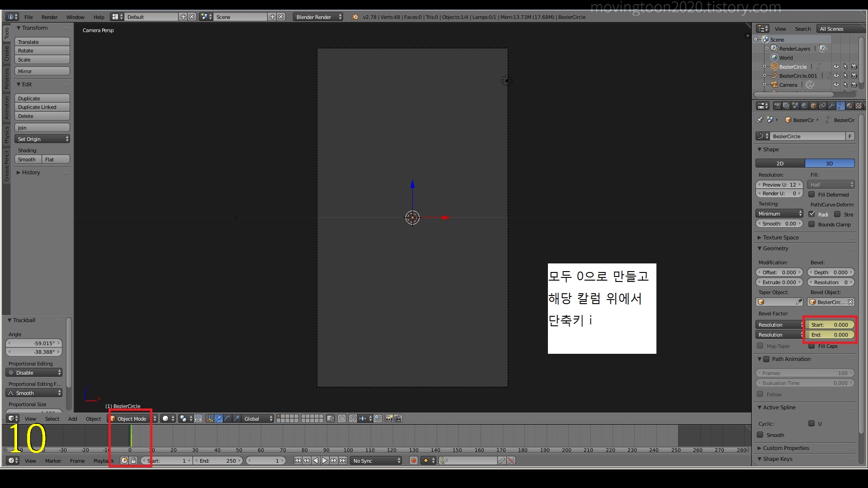This screenshot has height=488, width=868.
Task: Toggle the 3D manipulator widget icon
Action: (x=209, y=418)
